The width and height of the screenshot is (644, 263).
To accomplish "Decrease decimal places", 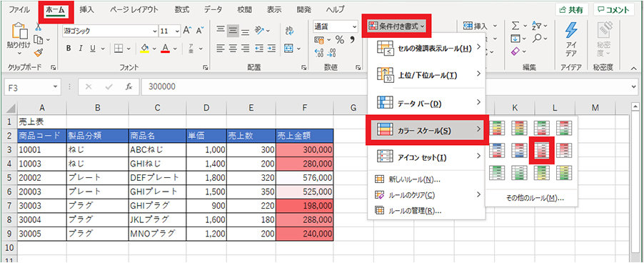I will pyautogui.click(x=332, y=53).
